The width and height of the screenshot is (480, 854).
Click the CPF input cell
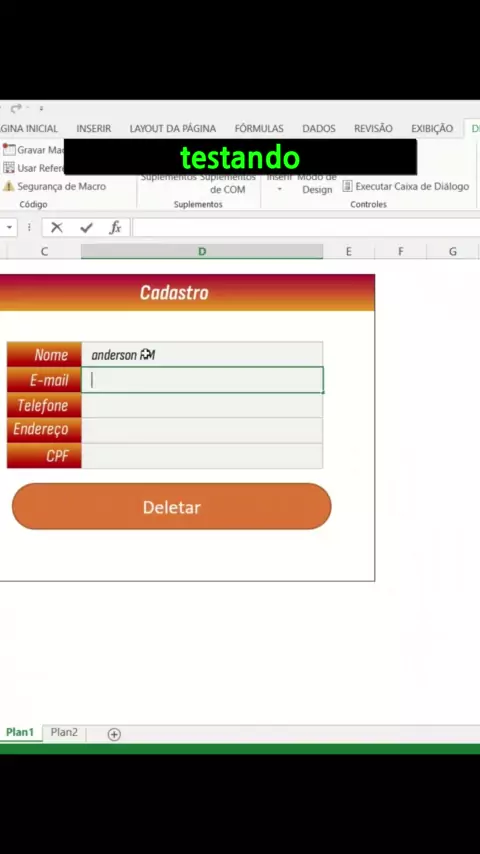(202, 456)
